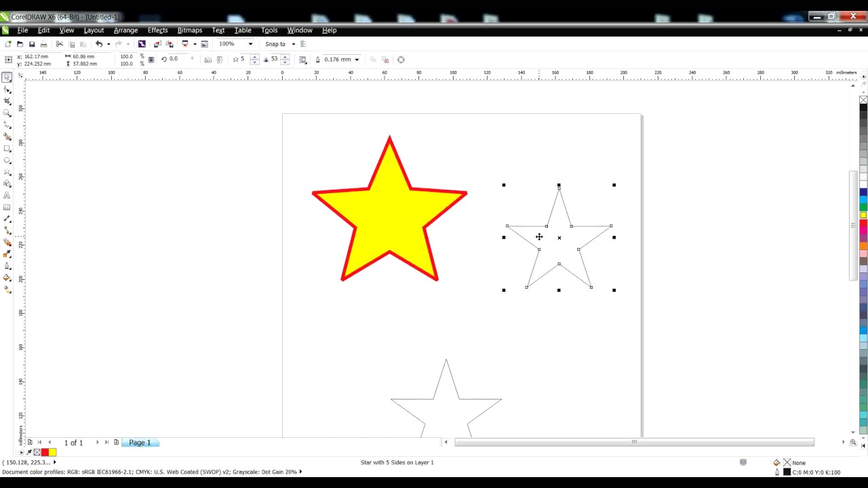Click the mirror horizontally button
This screenshot has width=868, height=488.
tap(208, 60)
